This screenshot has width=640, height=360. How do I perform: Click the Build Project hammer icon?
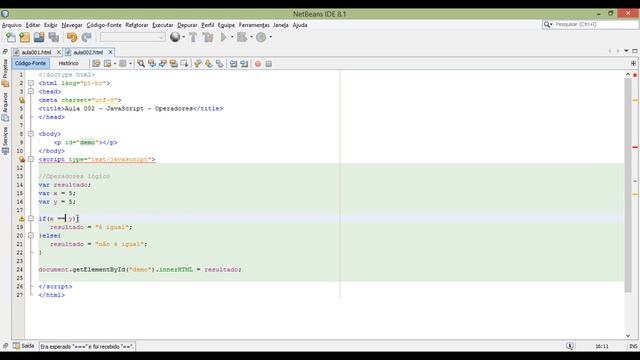(x=193, y=38)
